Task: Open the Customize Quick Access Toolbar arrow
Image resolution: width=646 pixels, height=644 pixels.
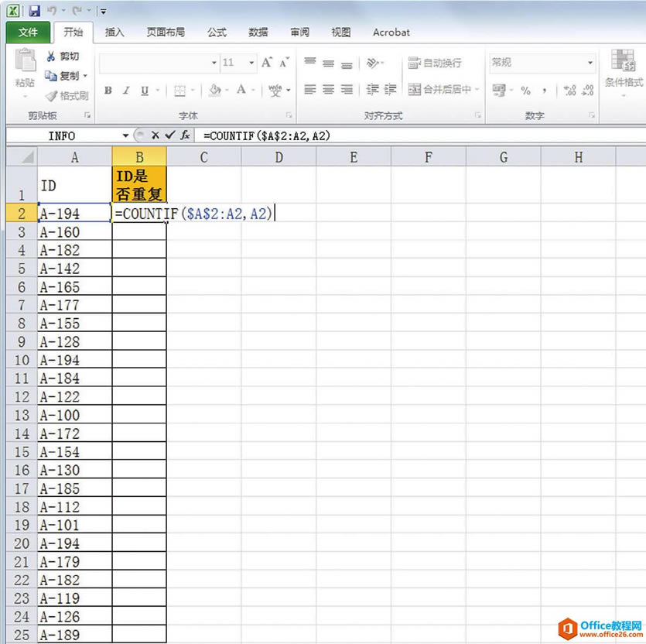Action: [x=104, y=12]
